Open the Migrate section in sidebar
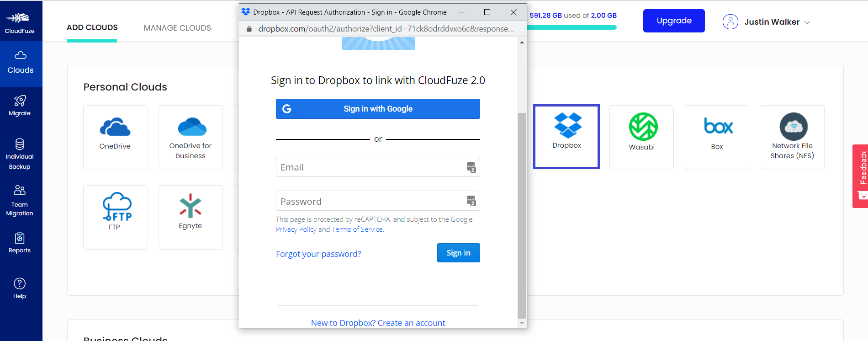This screenshot has height=341, width=868. [x=20, y=106]
